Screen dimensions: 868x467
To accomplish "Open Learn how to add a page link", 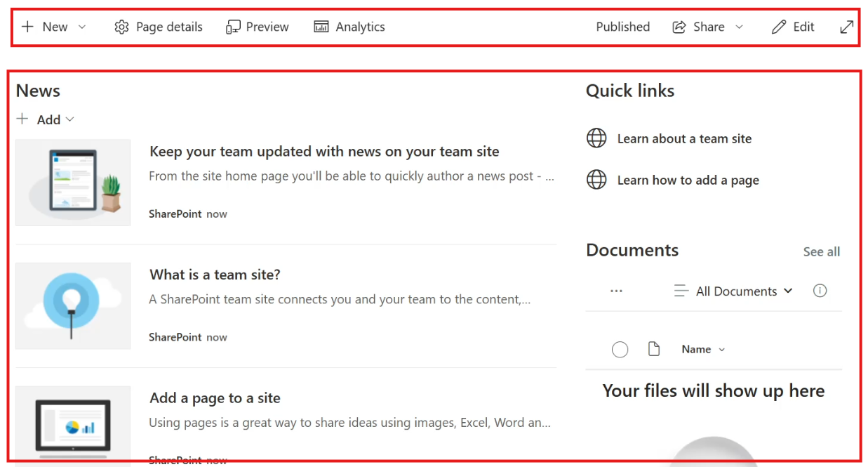I will click(688, 180).
